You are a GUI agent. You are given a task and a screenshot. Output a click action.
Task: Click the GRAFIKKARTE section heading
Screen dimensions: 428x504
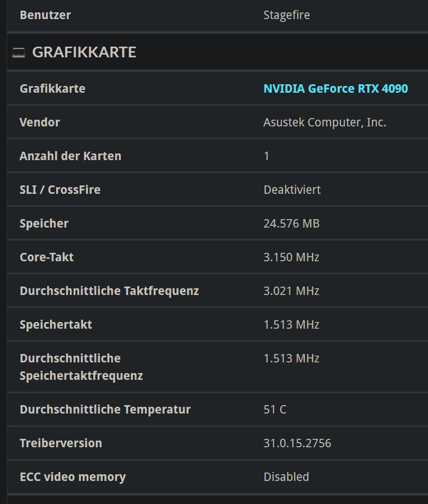[x=84, y=52]
